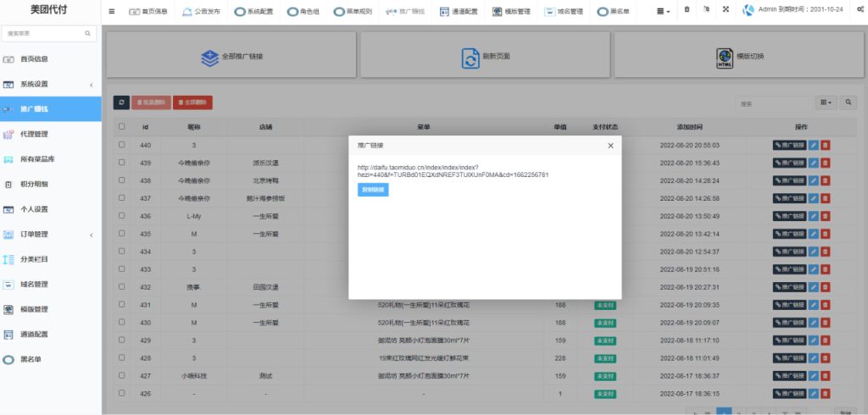Viewport: 868px width, 415px height.
Task: Click 推广链接 button for row 436
Action: coord(790,216)
